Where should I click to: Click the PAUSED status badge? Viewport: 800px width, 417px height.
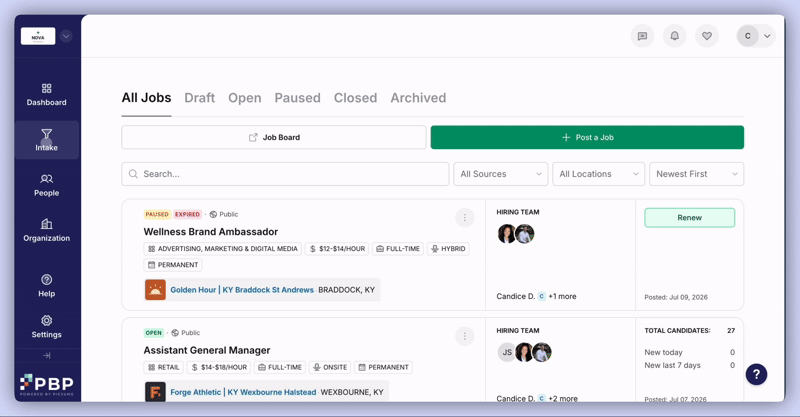[x=157, y=214]
